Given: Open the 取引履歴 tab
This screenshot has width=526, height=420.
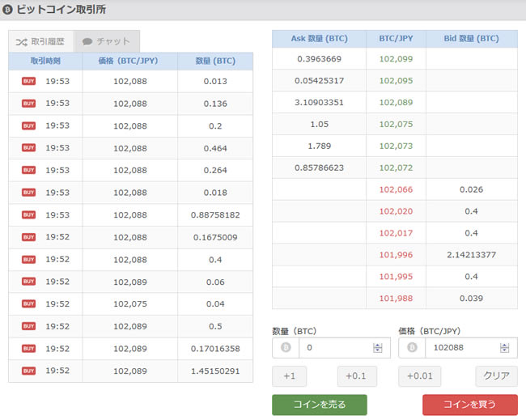Looking at the screenshot, I should tap(41, 41).
